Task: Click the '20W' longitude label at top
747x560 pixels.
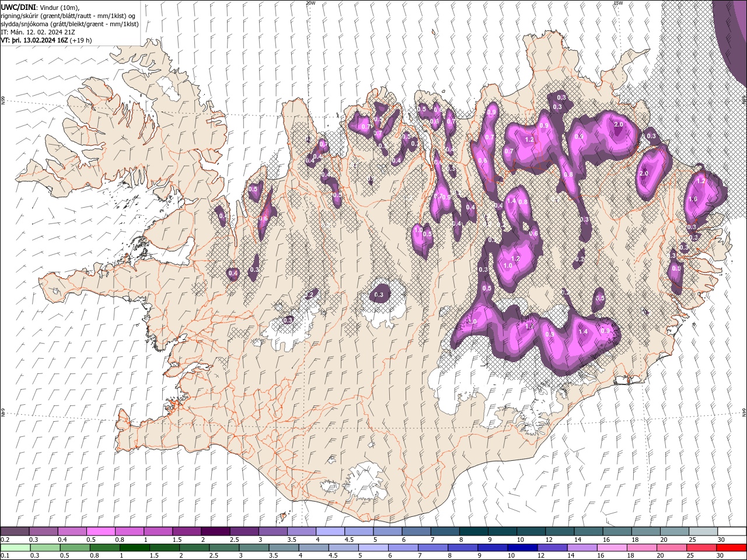Action: click(x=310, y=3)
